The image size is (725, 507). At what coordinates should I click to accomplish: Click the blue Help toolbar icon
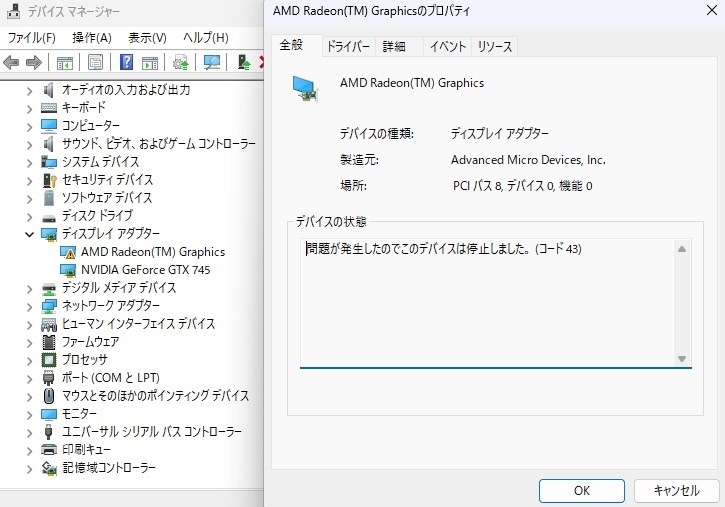[126, 62]
